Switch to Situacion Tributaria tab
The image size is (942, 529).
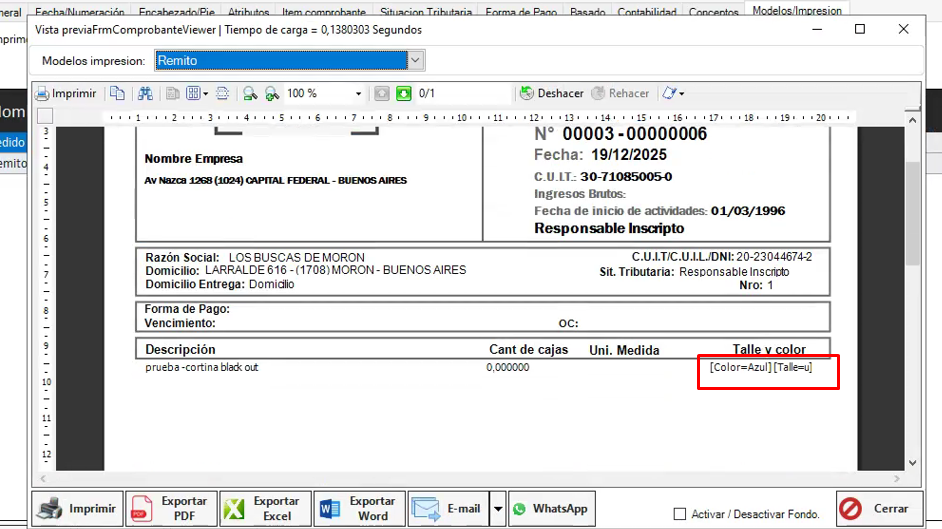(x=426, y=12)
